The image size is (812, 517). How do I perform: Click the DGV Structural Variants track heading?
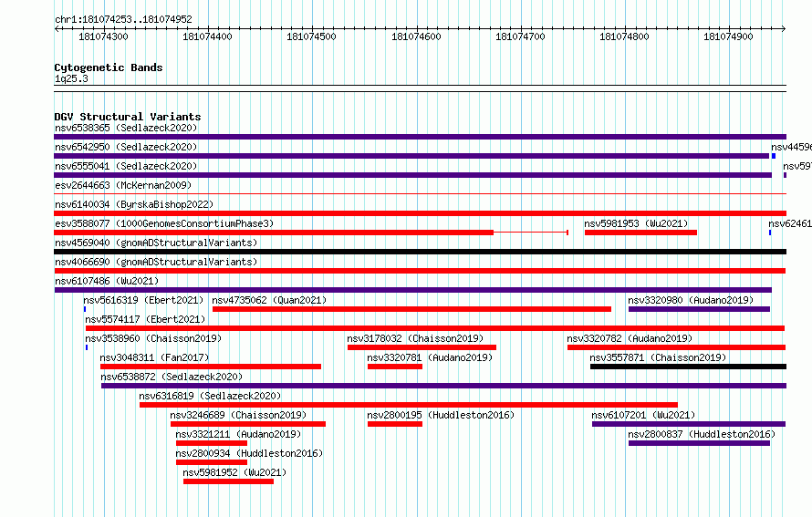tap(128, 117)
